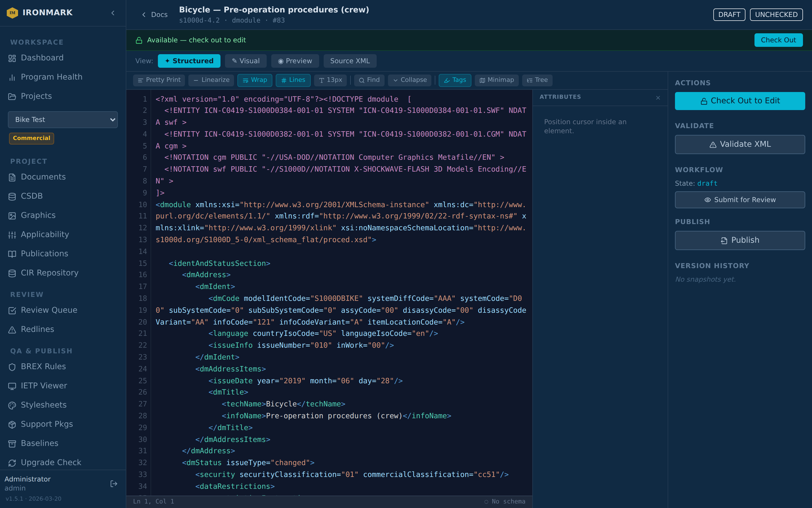
Task: Click the infoName Pre-operation procedures line
Action: [337, 416]
